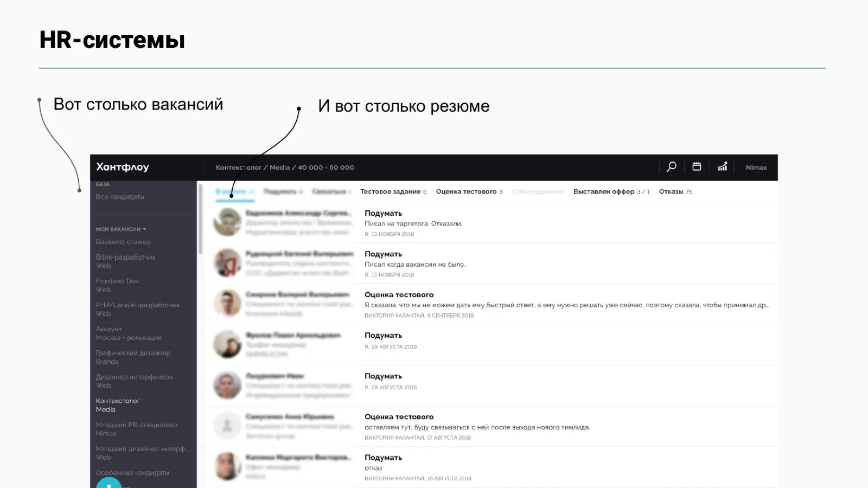Expand the Мои вакансии dropdown

121,229
